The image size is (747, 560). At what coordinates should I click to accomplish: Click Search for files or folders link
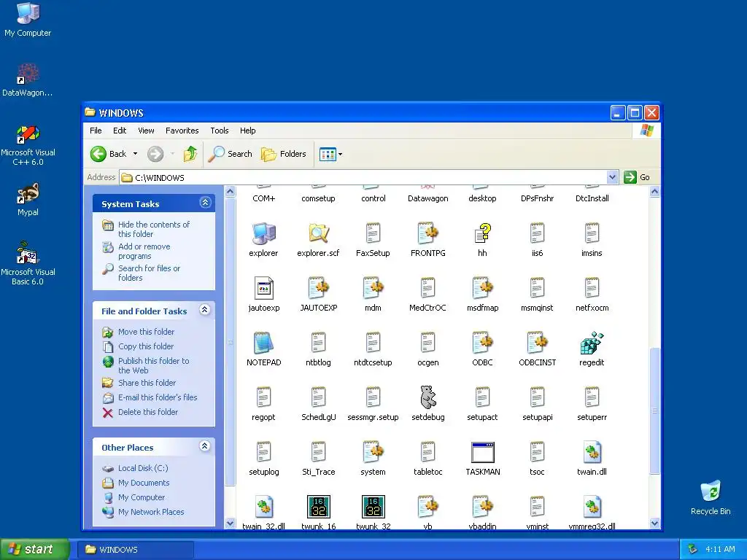click(x=149, y=273)
